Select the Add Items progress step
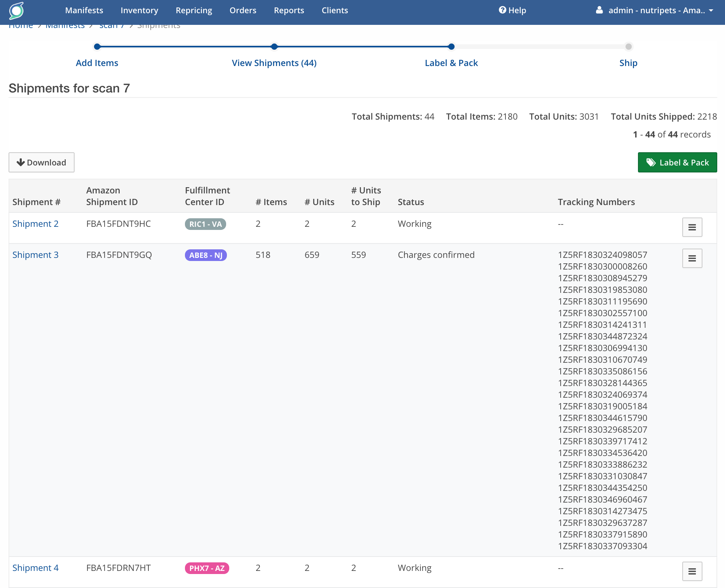 coord(97,63)
